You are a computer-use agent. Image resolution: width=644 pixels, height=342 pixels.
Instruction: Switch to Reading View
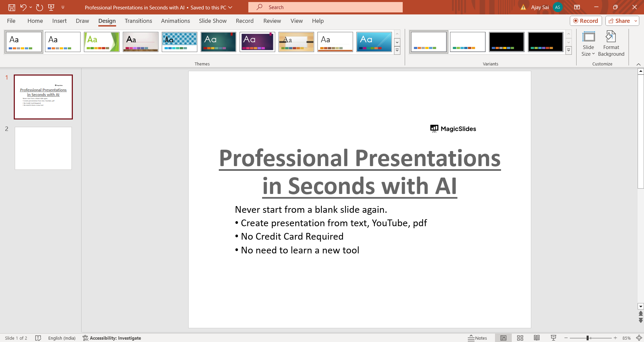tap(537, 338)
